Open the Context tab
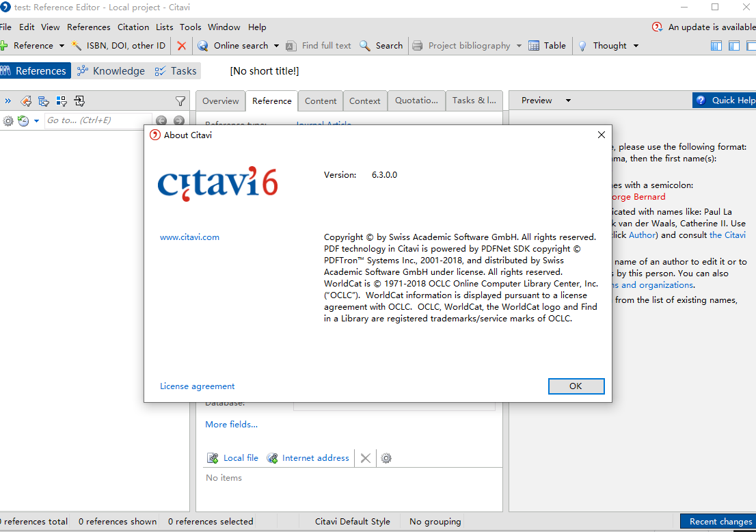 click(x=365, y=101)
